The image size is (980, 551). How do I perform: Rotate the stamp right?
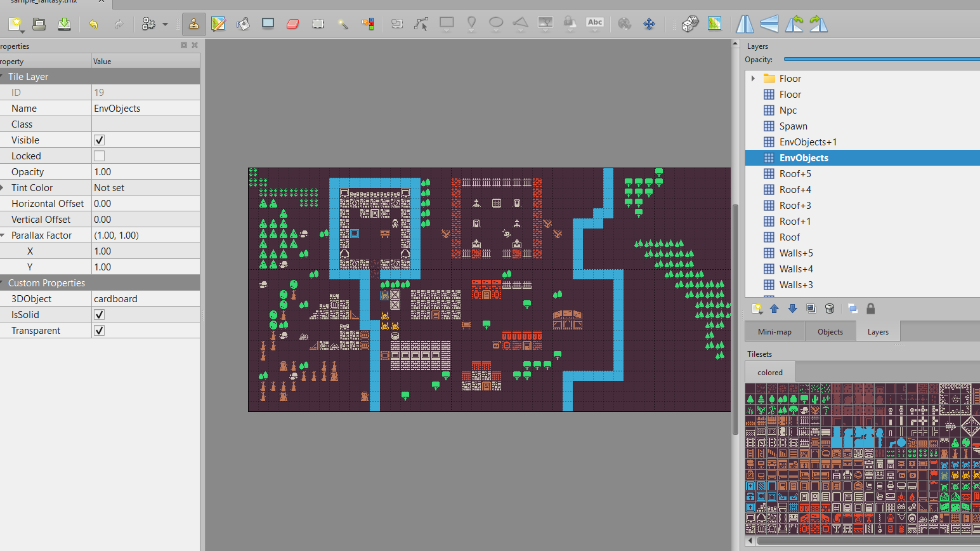click(819, 24)
